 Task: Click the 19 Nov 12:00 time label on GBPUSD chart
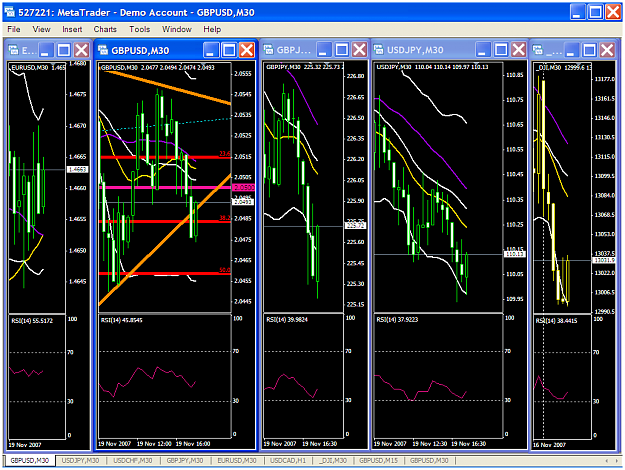click(154, 444)
